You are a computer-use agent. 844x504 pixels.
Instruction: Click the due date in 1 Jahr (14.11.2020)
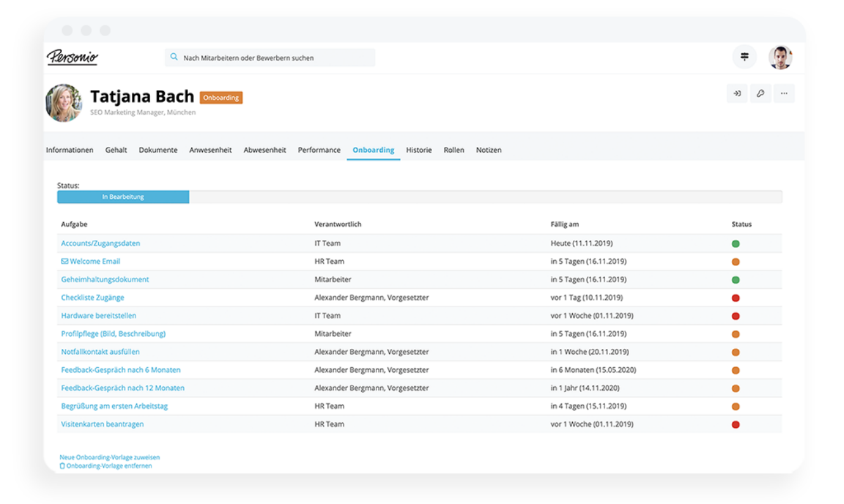585,388
